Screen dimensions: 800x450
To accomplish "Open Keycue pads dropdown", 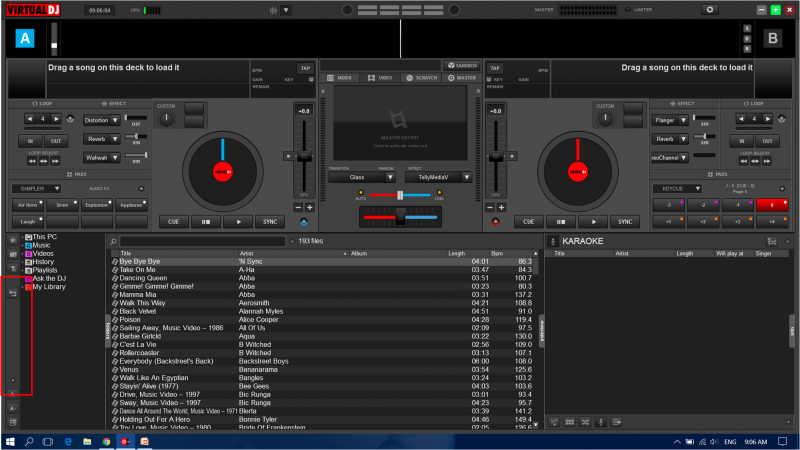I will click(x=677, y=189).
